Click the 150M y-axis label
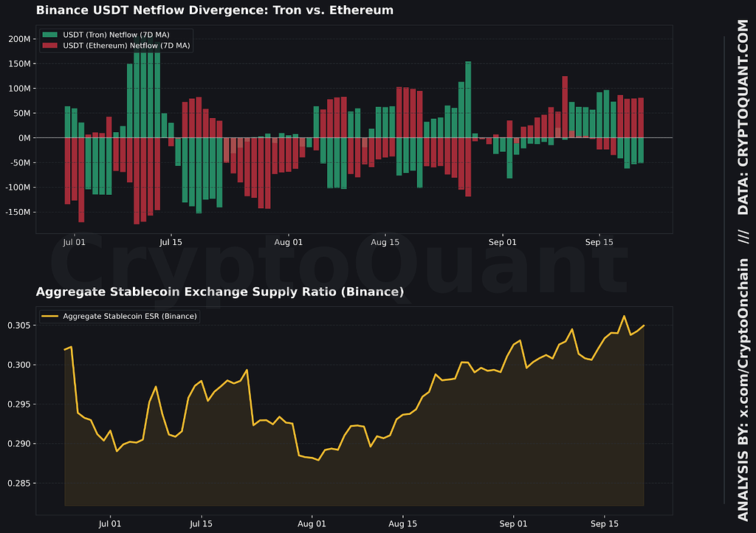 pyautogui.click(x=19, y=63)
